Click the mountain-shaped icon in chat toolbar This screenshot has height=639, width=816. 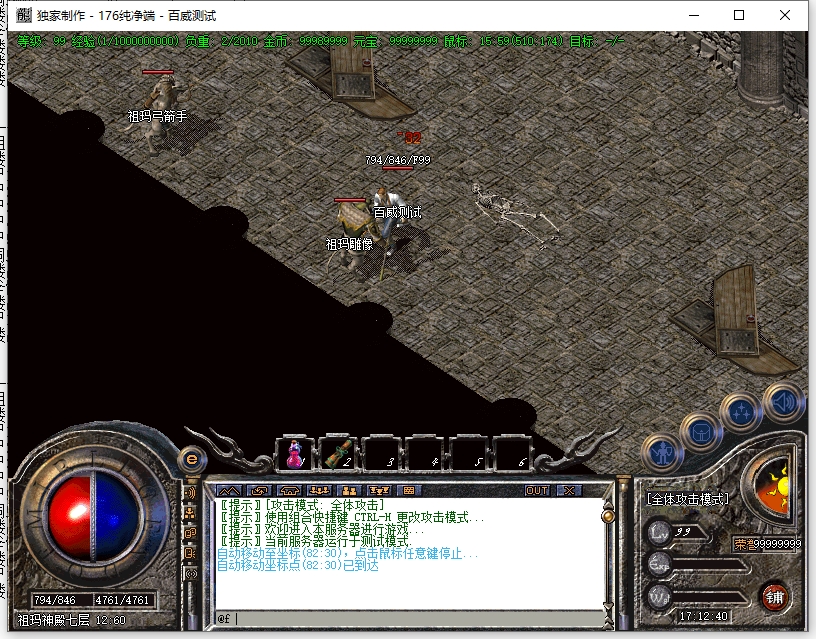pyautogui.click(x=228, y=490)
